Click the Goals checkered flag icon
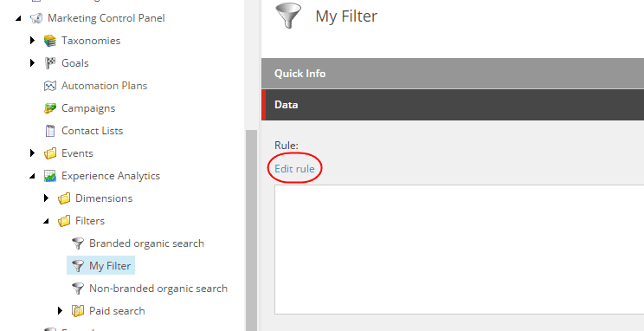This screenshot has width=644, height=331. [49, 63]
